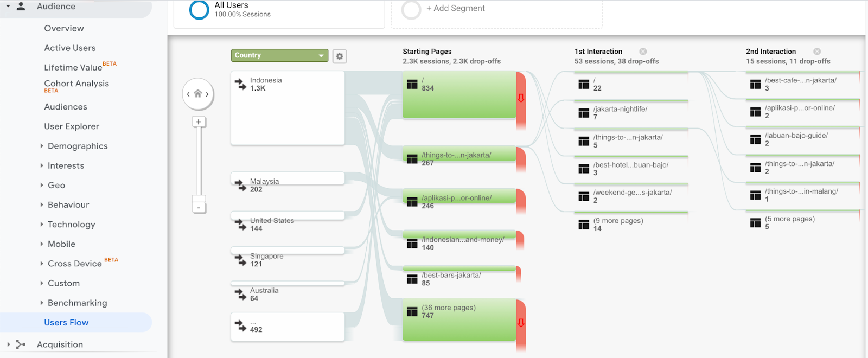Click the zoom in plus button
The width and height of the screenshot is (868, 358).
[x=199, y=122]
